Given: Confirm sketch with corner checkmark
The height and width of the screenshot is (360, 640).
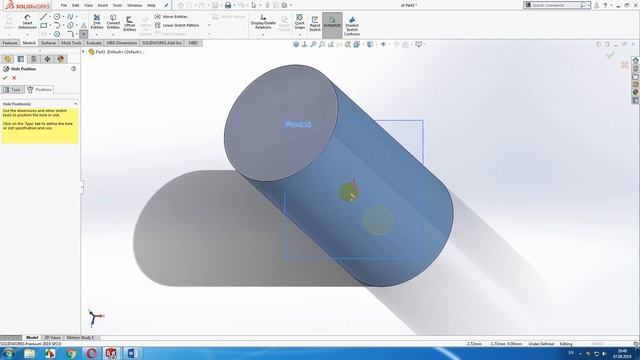Looking at the screenshot, I should 610,55.
